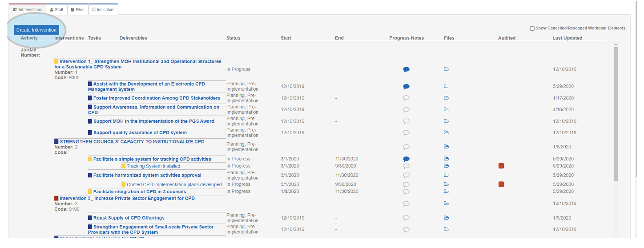Image resolution: width=644 pixels, height=248 pixels.
Task: Open progress notes for PGS Award task
Action: pyautogui.click(x=406, y=121)
